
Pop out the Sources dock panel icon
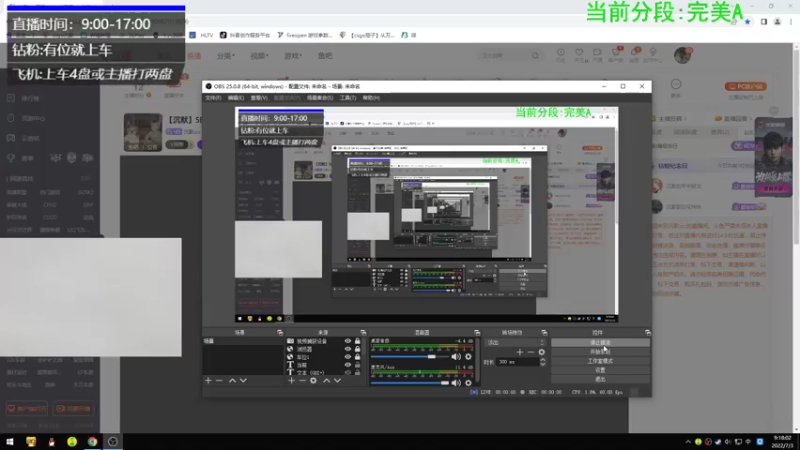(x=363, y=333)
